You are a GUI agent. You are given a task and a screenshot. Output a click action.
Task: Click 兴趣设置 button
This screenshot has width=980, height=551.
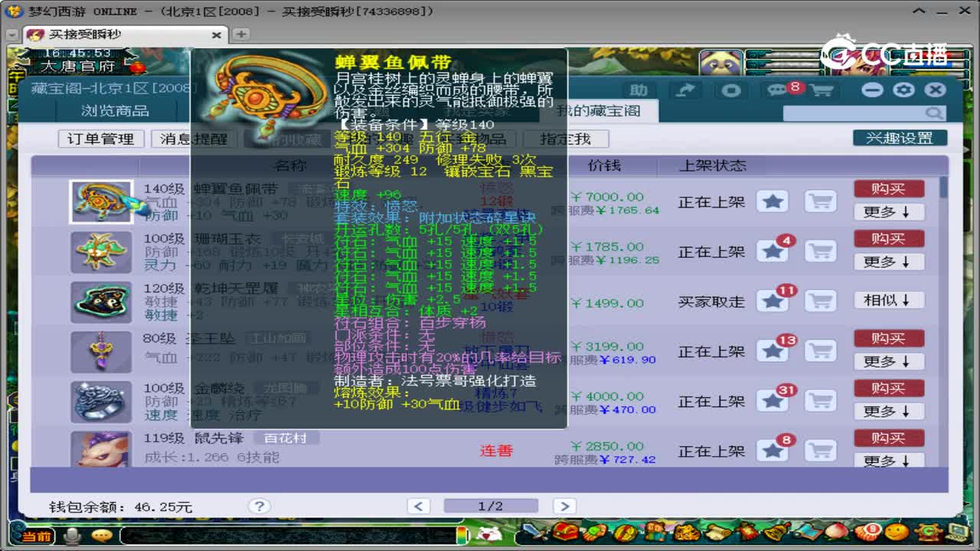pos(900,138)
